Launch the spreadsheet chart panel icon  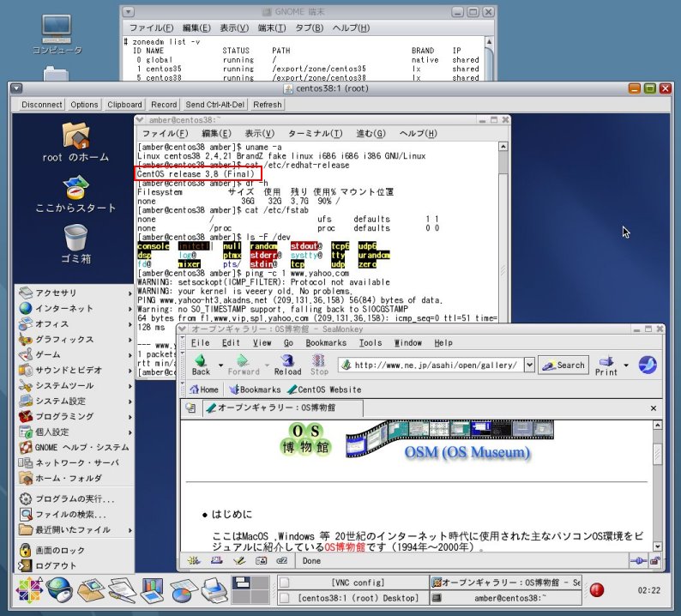184,590
